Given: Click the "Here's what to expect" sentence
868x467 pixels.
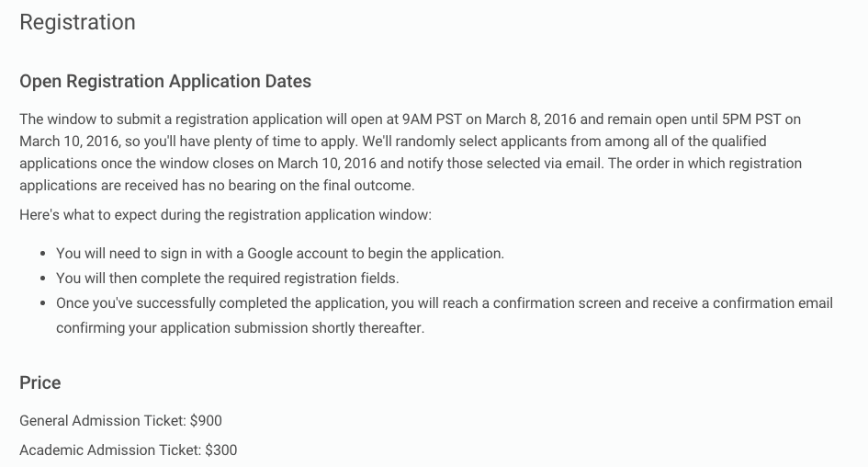Looking at the screenshot, I should (x=225, y=215).
